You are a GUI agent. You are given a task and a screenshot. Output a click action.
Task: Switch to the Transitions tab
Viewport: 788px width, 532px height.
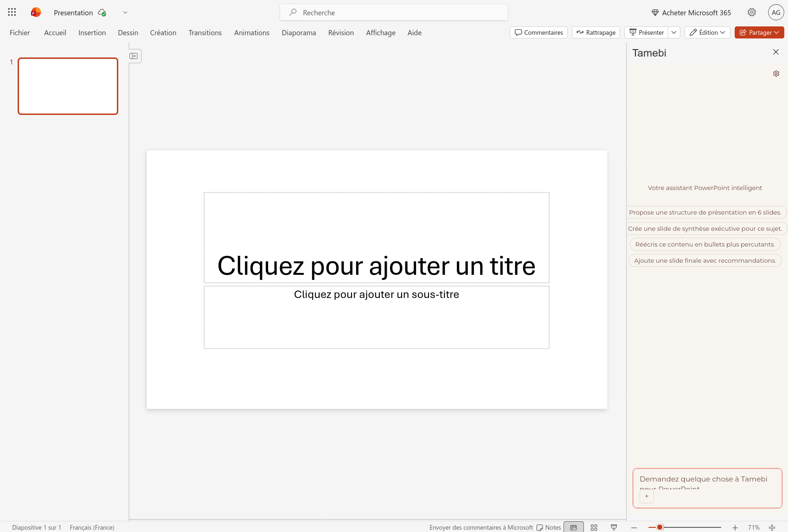[205, 33]
